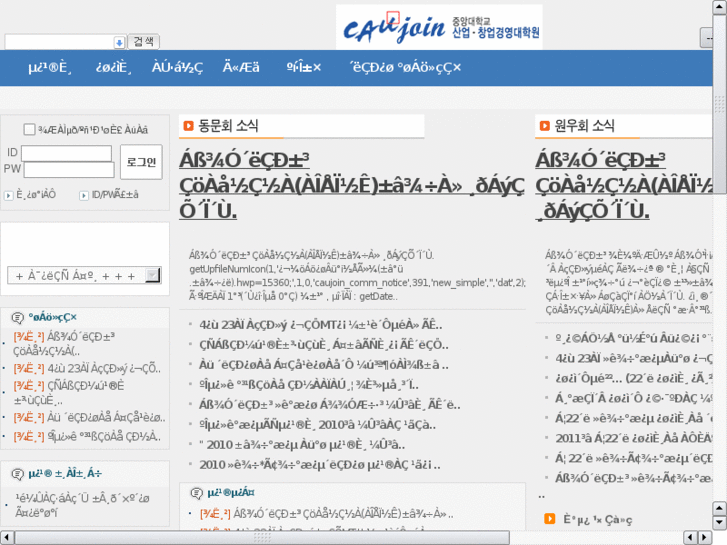Screen dimensions: 727x545
Task: Open center list item starting '" 2010 ±â¾÷°æ¿µ'
Action: point(302,445)
